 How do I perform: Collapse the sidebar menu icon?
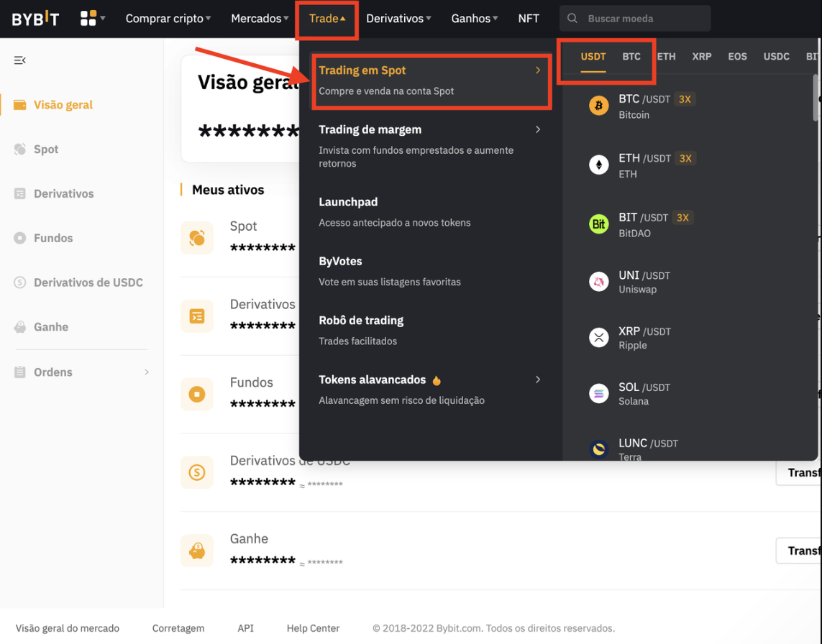click(20, 60)
